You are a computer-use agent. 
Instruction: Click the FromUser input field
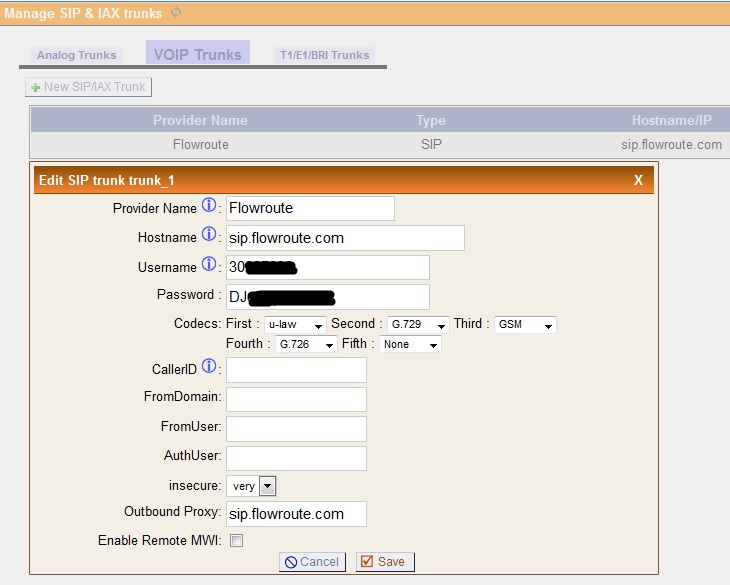click(297, 429)
